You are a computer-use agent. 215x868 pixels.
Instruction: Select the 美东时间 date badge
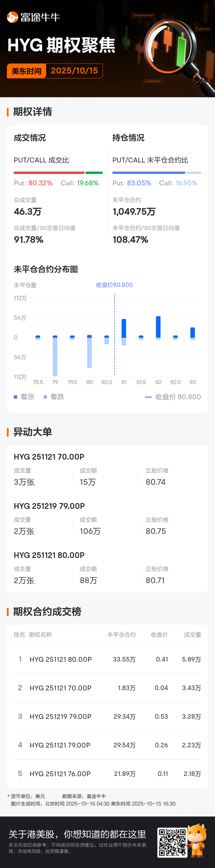[55, 71]
